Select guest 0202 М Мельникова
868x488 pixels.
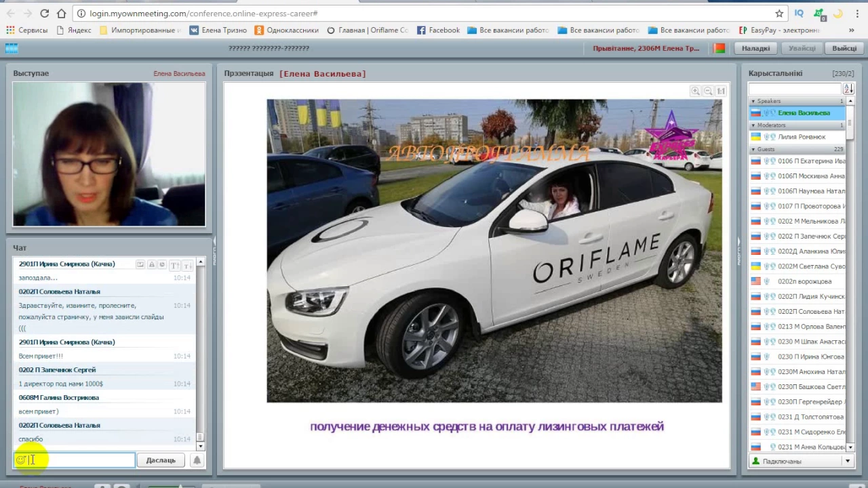click(797, 221)
